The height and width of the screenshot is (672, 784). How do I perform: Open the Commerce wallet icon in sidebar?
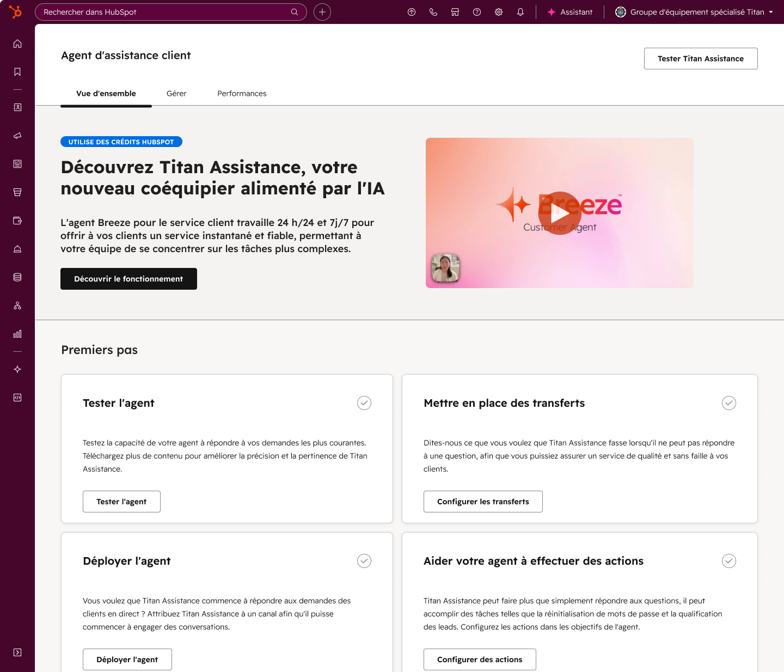click(x=17, y=221)
